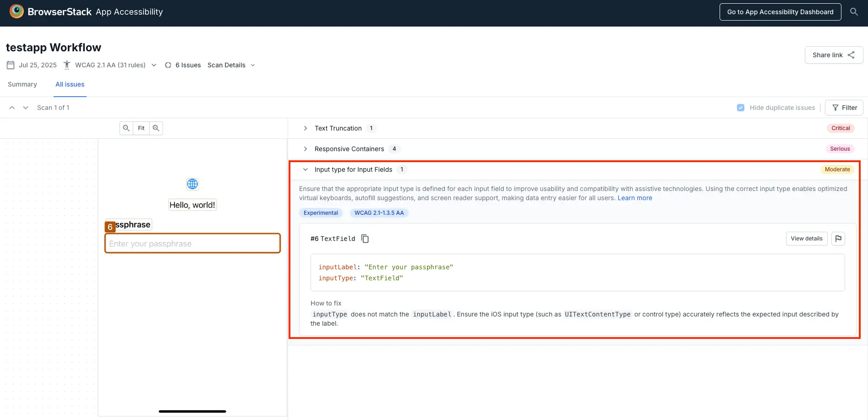
Task: Expand the Text Truncation issue section
Action: [x=306, y=128]
